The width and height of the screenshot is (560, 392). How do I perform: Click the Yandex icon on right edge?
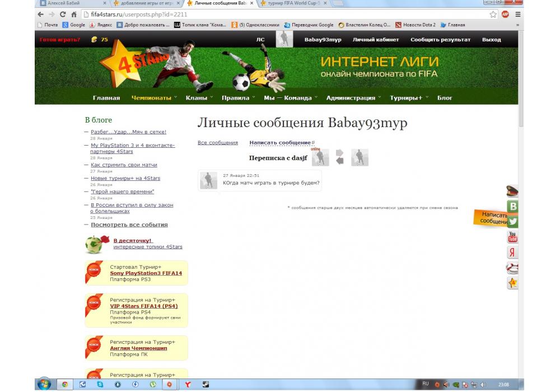tap(512, 252)
